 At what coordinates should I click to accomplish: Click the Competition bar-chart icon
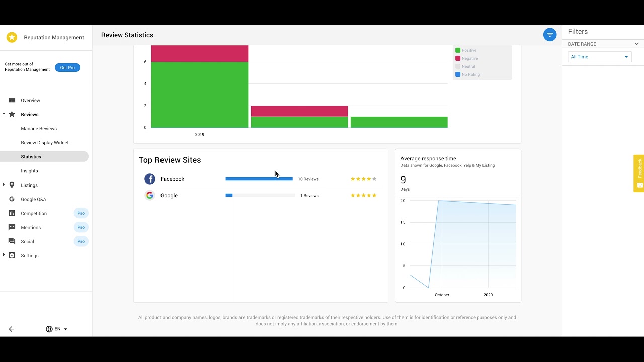click(x=12, y=213)
